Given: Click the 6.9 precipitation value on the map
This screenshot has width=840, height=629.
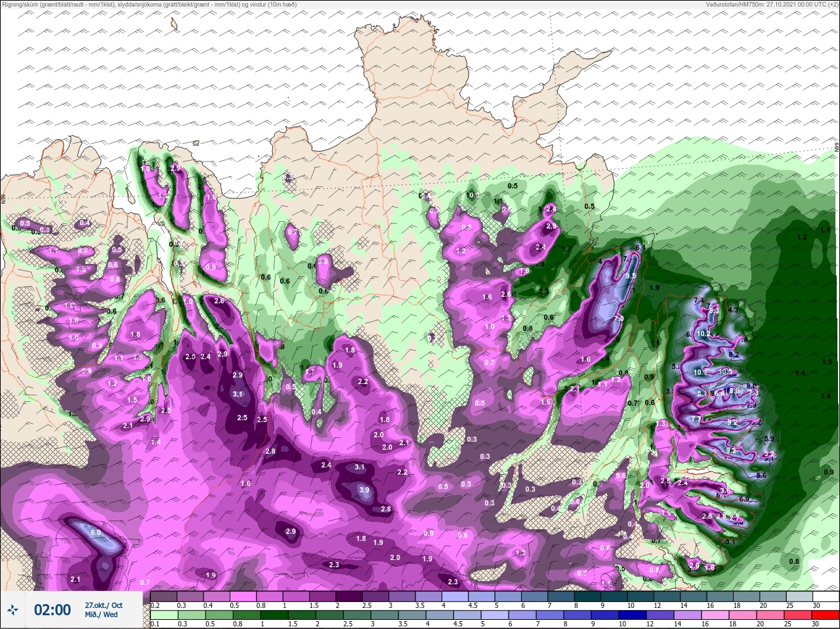Looking at the screenshot, I should (744, 500).
